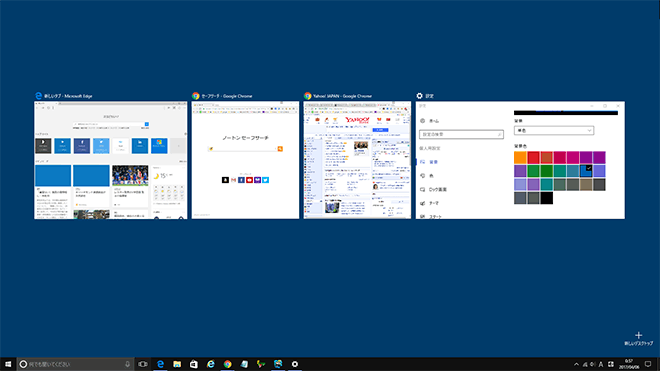
Task: Click the IME input mode 'A' indicator
Action: pos(601,364)
